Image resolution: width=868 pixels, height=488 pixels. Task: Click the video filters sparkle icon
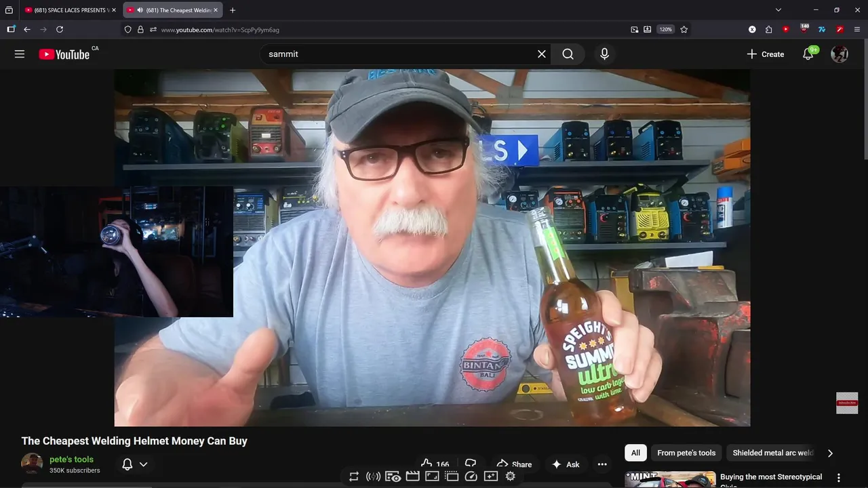pos(491,476)
